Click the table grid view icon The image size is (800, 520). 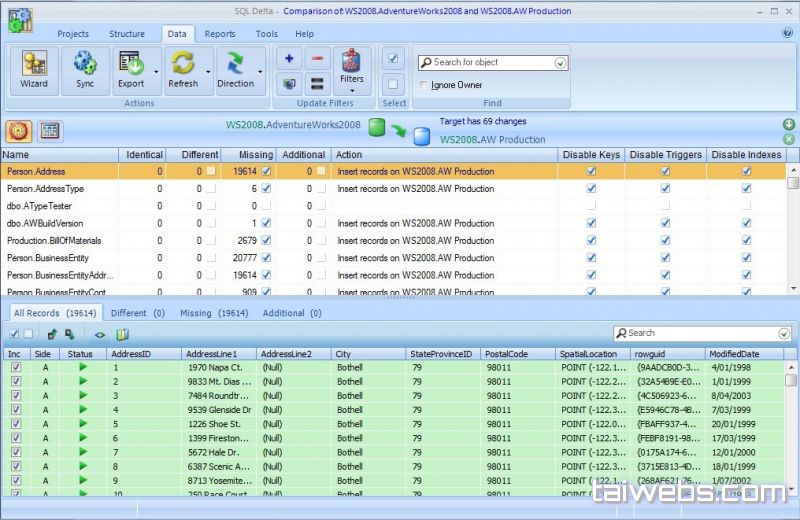(48, 131)
